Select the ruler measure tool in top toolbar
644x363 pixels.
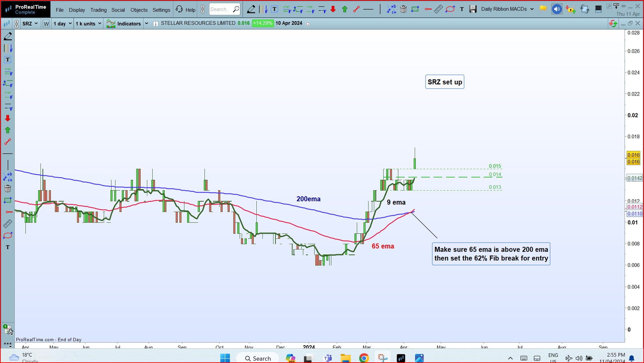[x=438, y=9]
